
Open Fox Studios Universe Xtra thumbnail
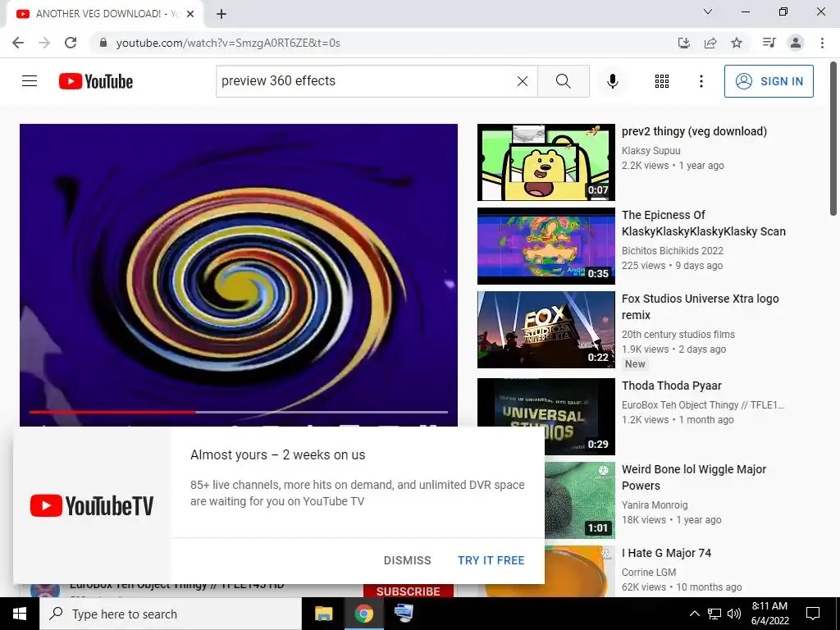[546, 330]
